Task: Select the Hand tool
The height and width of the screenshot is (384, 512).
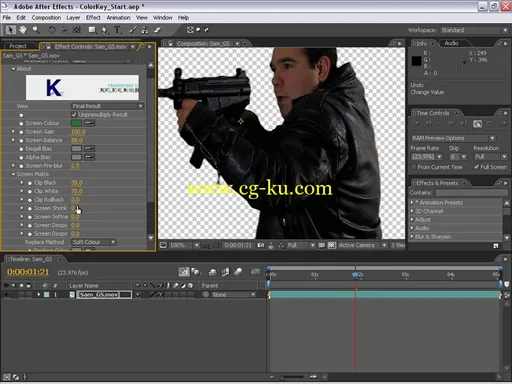Action: (x=23, y=30)
